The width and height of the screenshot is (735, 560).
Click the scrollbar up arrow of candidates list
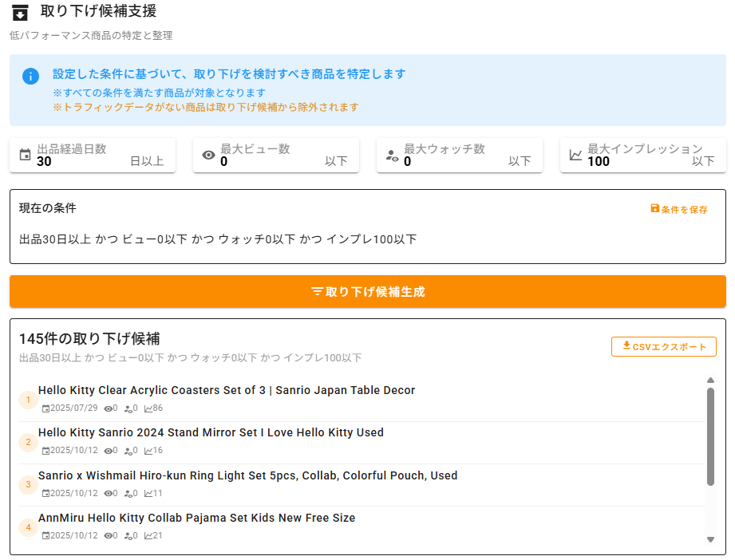click(710, 381)
